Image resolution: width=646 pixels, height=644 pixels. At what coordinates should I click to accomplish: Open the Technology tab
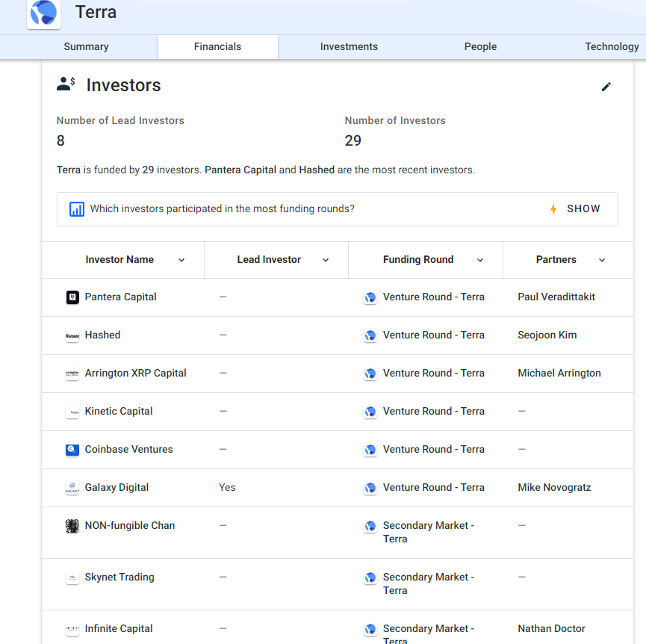point(612,46)
